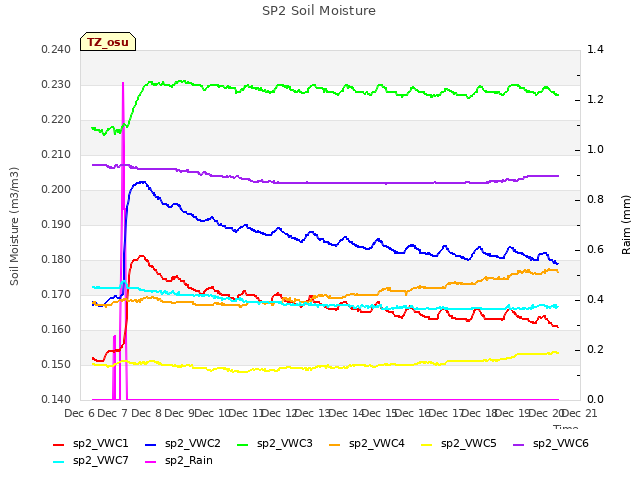This screenshot has width=640, height=480.
Task: Click the Raim (mm) right axis label
Action: [626, 225]
